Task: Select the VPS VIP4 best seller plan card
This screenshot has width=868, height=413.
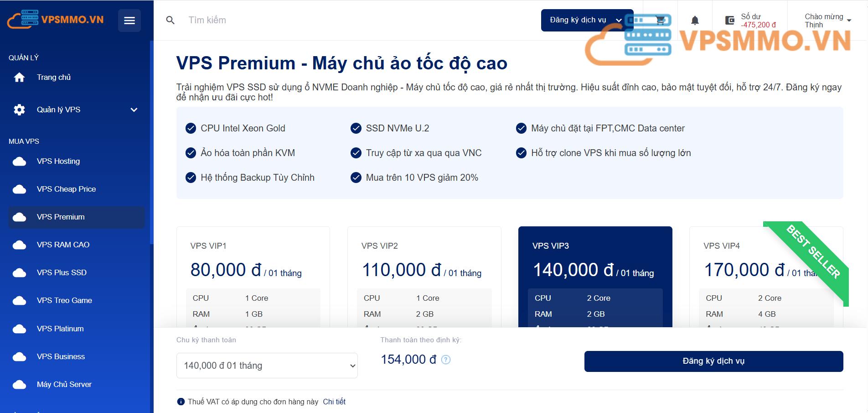Action: tap(766, 277)
